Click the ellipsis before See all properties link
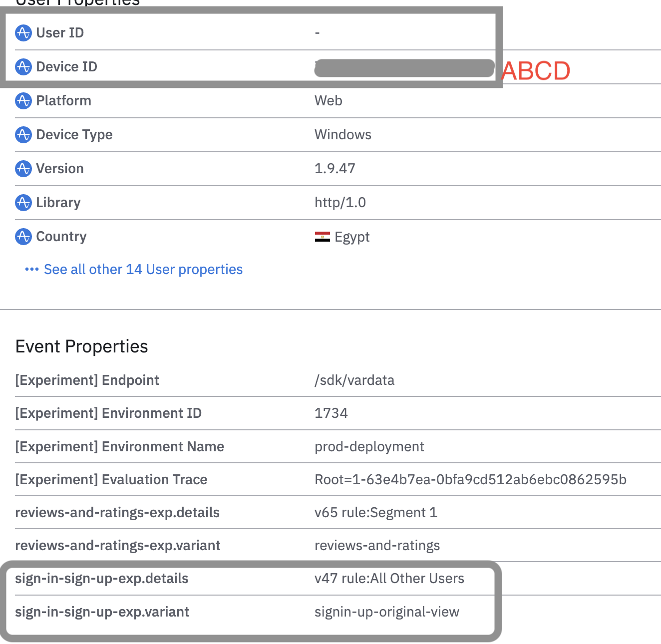 click(x=31, y=269)
